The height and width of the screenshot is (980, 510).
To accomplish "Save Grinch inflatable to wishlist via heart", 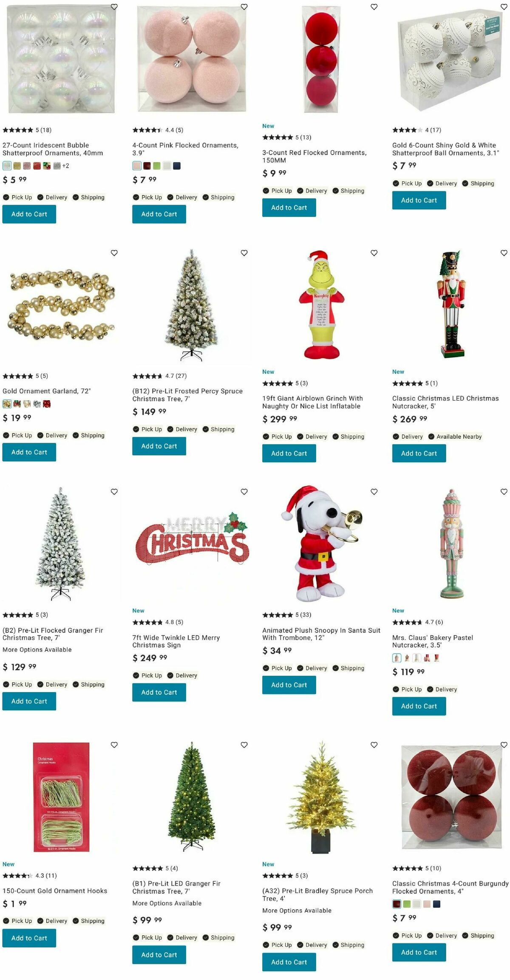I will tap(374, 253).
